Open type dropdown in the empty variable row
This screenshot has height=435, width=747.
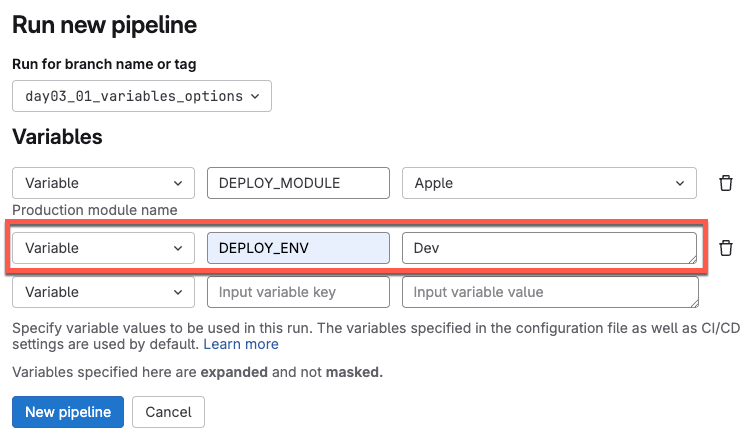(x=103, y=292)
